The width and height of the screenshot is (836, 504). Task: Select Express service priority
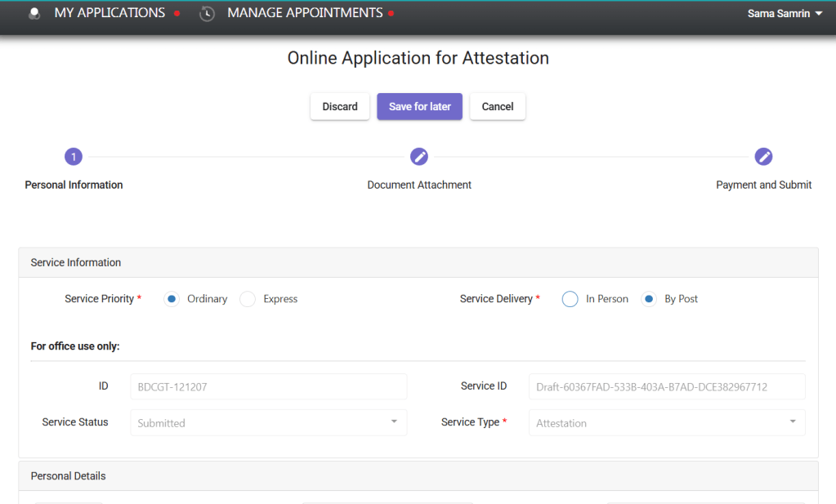click(x=248, y=299)
